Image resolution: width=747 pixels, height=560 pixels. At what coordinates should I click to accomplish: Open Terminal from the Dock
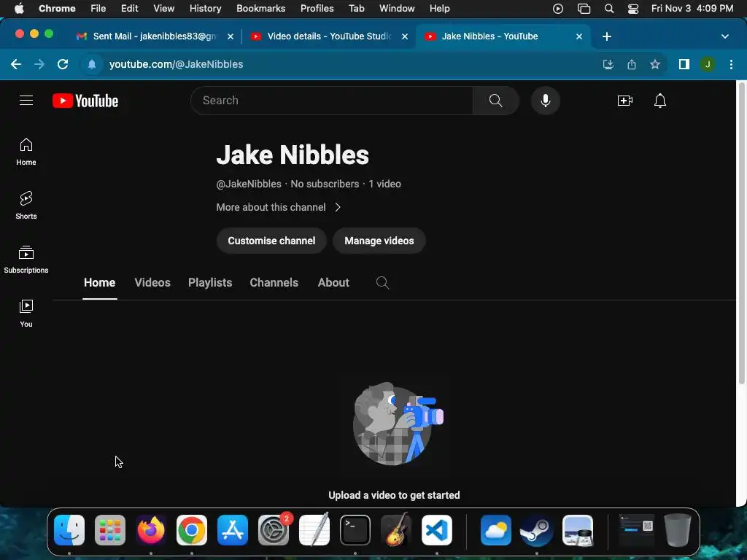pos(355,530)
